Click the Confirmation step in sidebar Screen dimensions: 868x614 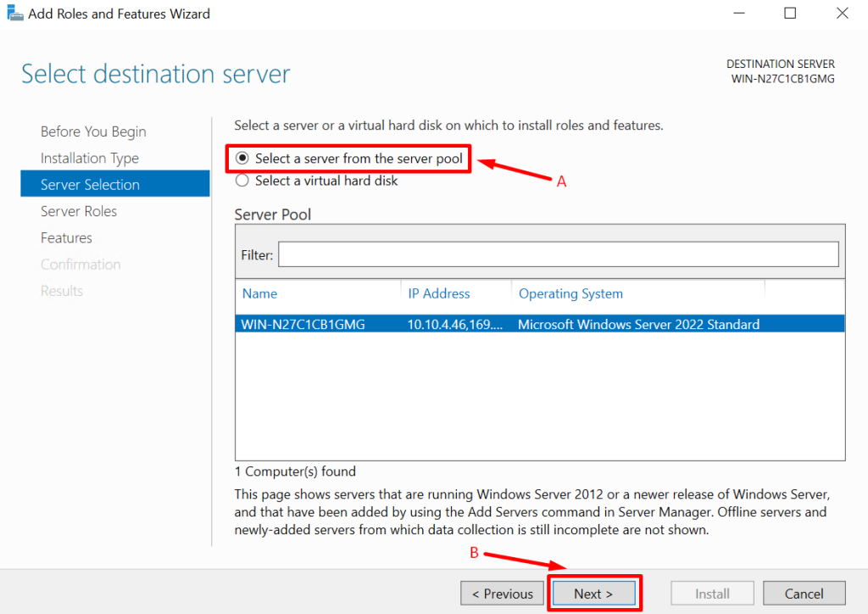tap(81, 265)
